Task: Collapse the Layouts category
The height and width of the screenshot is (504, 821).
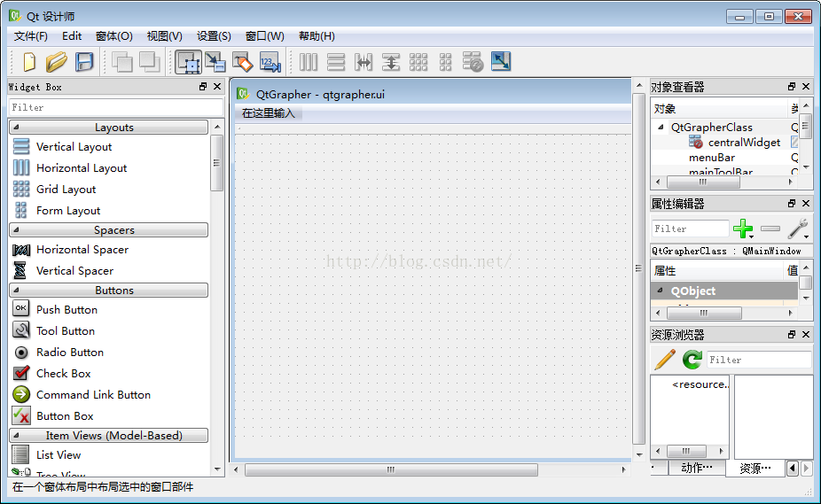Action: tap(16, 128)
